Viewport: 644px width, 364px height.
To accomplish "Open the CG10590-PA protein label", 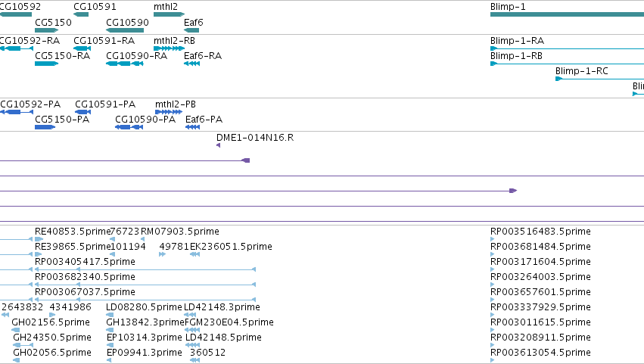I will point(145,120).
